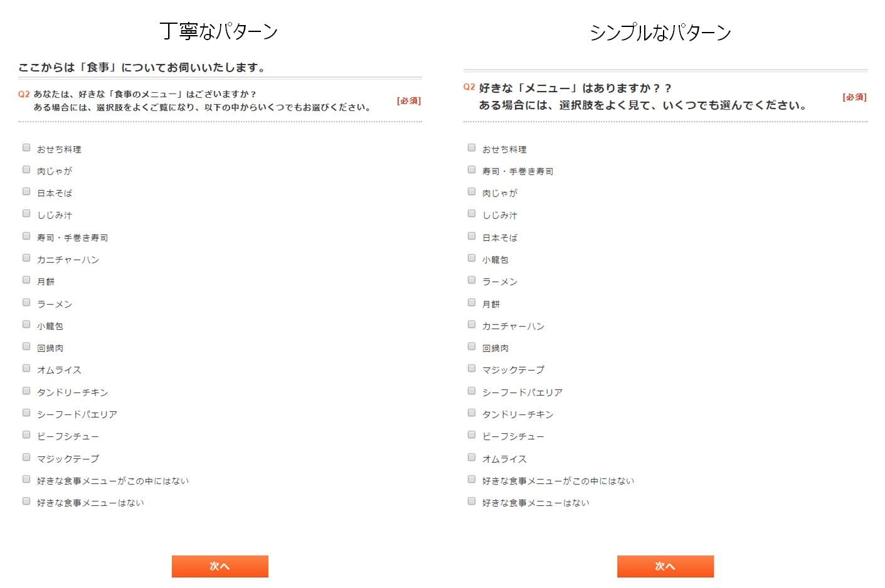Check 月餅 in the 丁寧なパターン form
Screen dimensions: 885x588
point(26,280)
